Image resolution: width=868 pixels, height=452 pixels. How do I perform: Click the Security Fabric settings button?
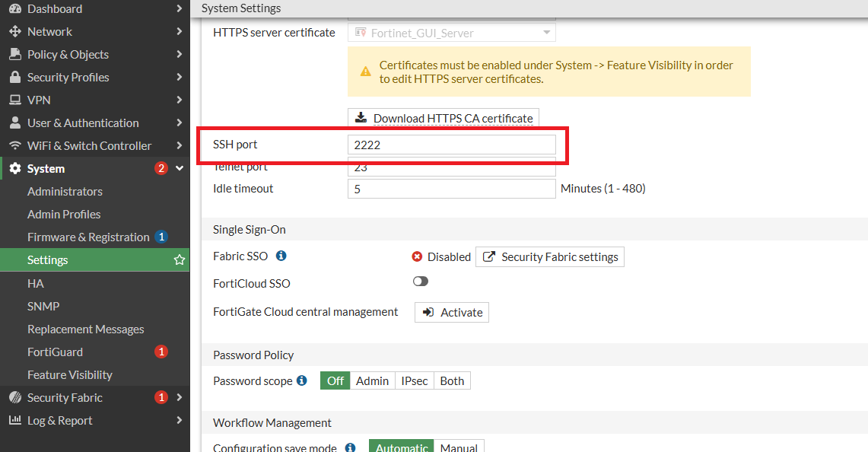click(x=550, y=256)
